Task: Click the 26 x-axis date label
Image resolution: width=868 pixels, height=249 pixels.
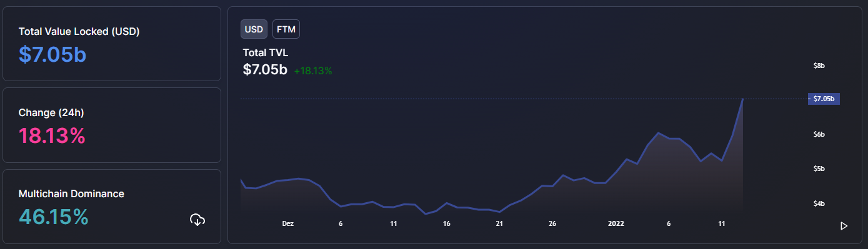Action: pos(552,223)
